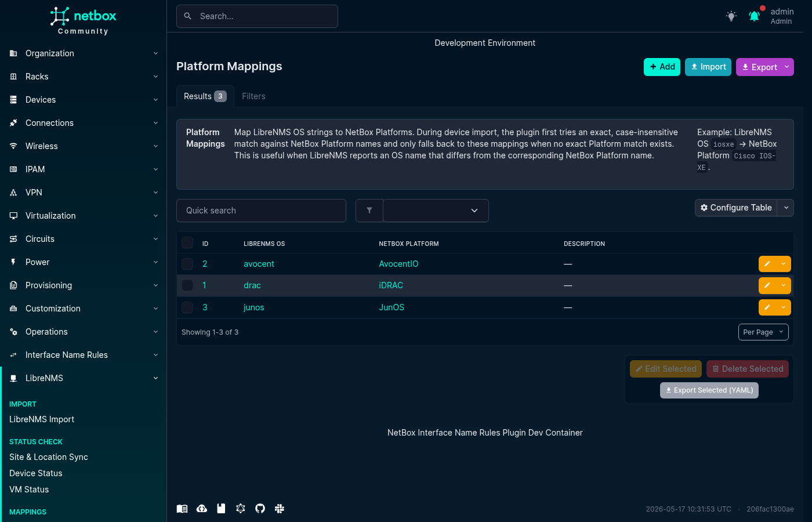The height and width of the screenshot is (522, 812).
Task: Click the Add button
Action: tap(662, 67)
